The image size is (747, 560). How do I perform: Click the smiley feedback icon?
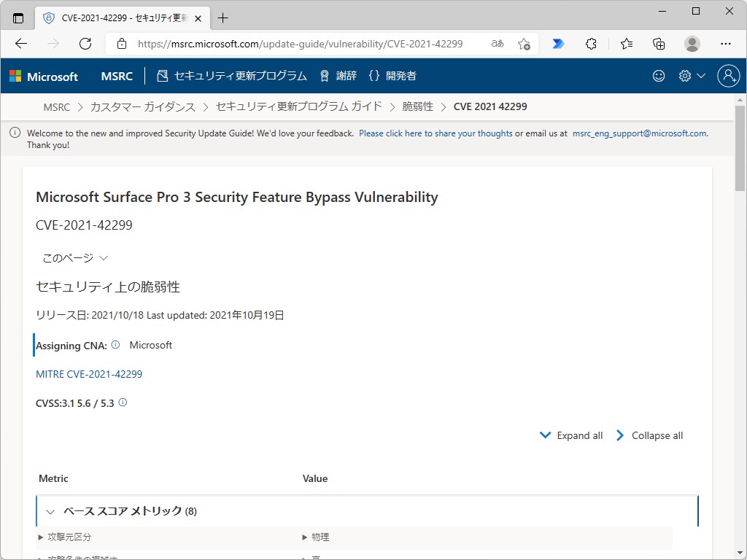pyautogui.click(x=659, y=76)
